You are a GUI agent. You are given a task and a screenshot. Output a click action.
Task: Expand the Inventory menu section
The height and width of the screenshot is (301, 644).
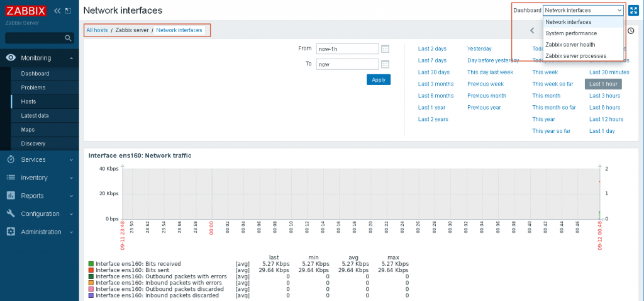point(71,178)
